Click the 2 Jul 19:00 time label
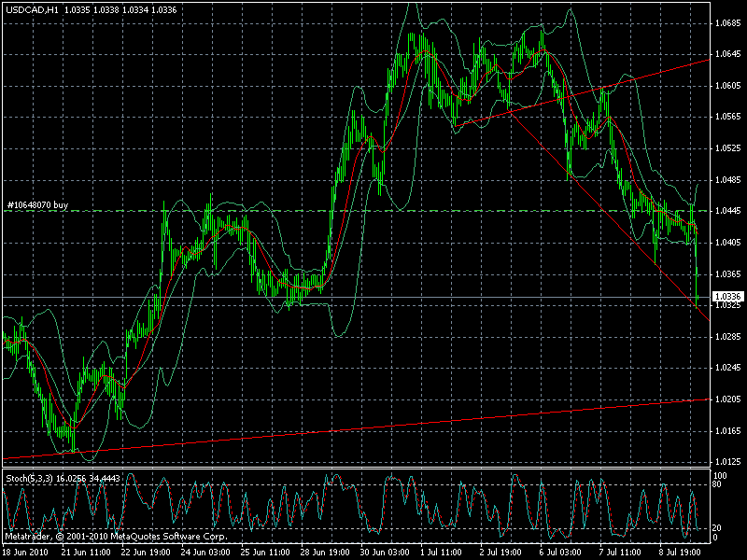 pos(500,553)
